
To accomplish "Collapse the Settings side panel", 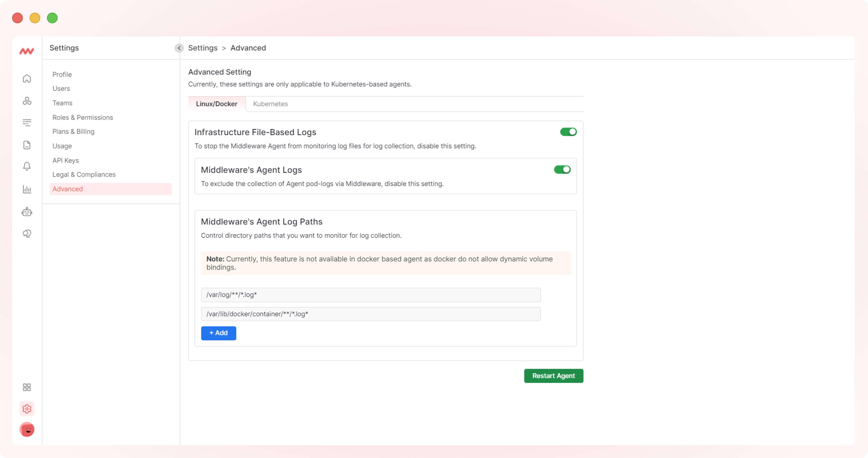I will (x=179, y=48).
